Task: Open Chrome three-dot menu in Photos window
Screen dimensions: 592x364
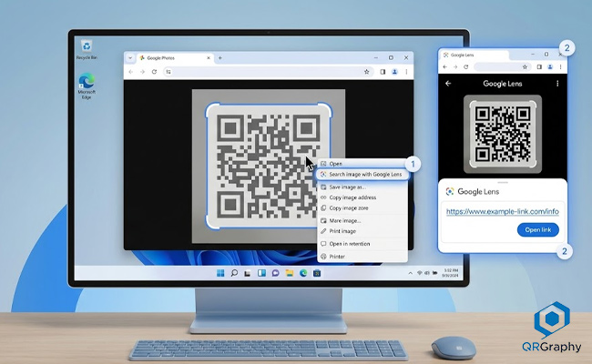Action: click(x=406, y=72)
